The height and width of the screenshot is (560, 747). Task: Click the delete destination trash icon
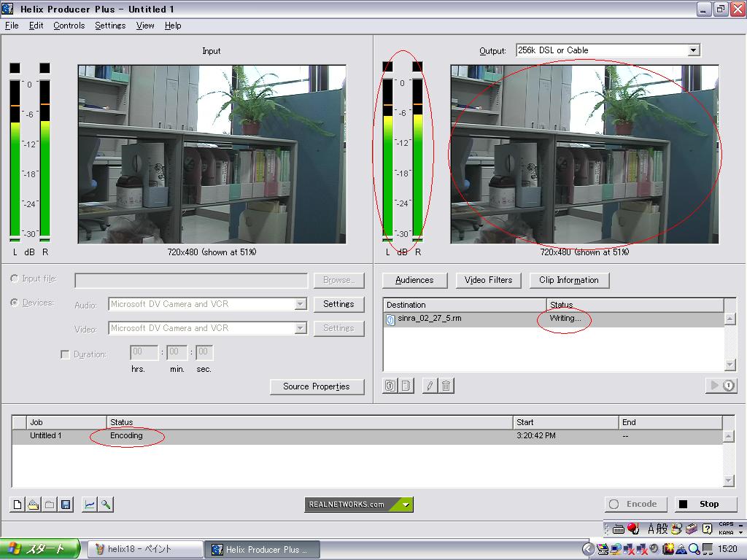(446, 385)
